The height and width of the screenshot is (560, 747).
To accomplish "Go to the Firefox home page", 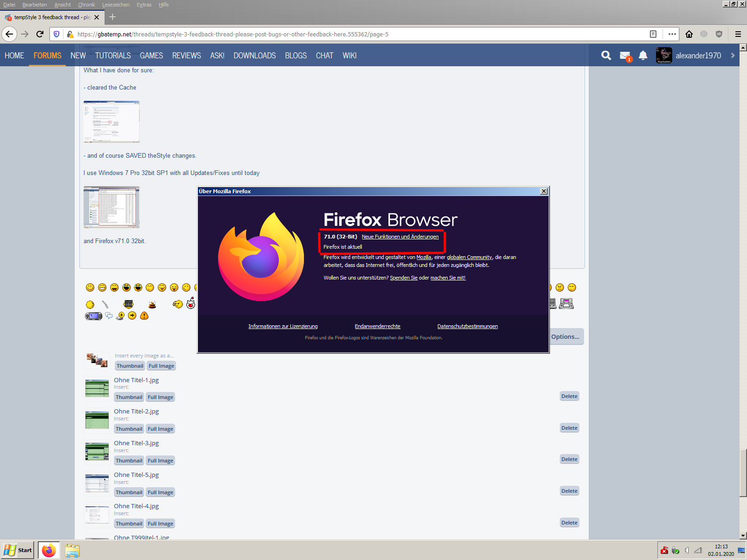I will click(x=689, y=34).
